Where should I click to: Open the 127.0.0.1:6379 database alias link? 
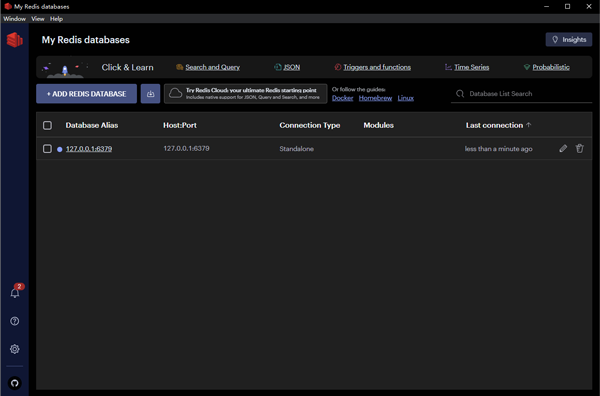(89, 149)
